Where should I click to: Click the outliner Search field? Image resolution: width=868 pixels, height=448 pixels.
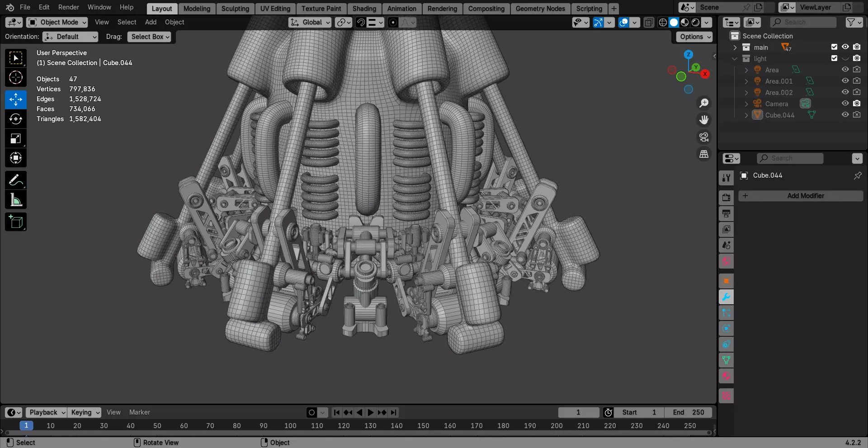coord(803,22)
